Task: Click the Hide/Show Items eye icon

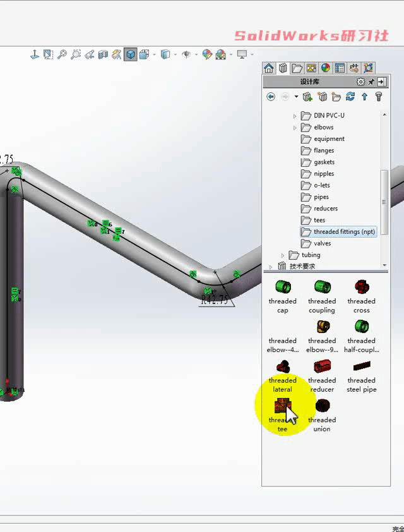Action: (186, 54)
